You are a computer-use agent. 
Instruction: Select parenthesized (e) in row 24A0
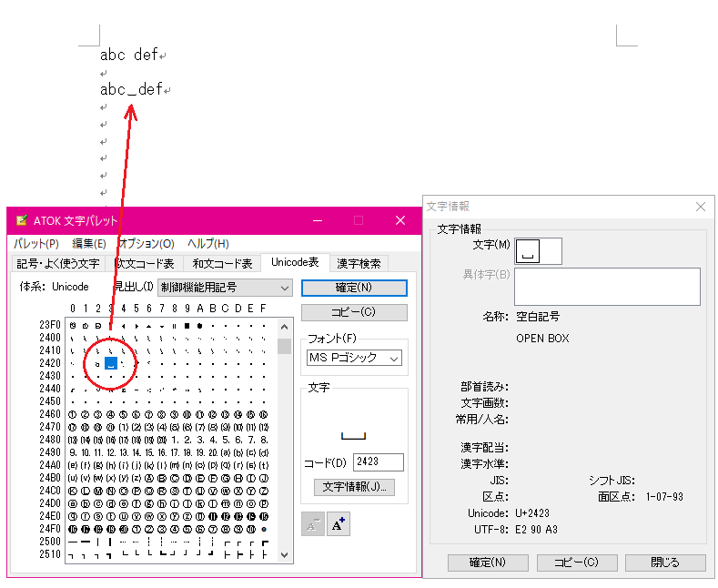coord(73,465)
